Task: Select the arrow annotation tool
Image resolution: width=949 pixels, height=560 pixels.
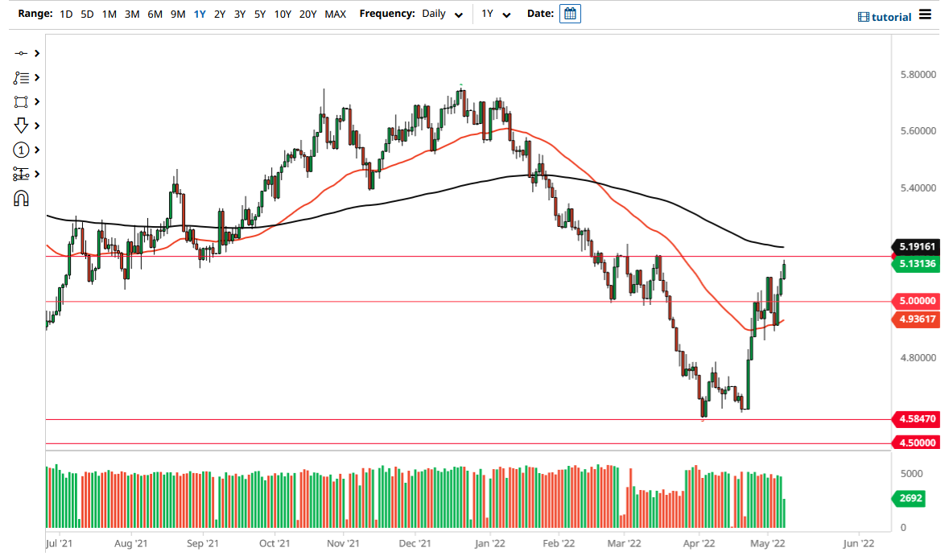Action: [x=23, y=126]
